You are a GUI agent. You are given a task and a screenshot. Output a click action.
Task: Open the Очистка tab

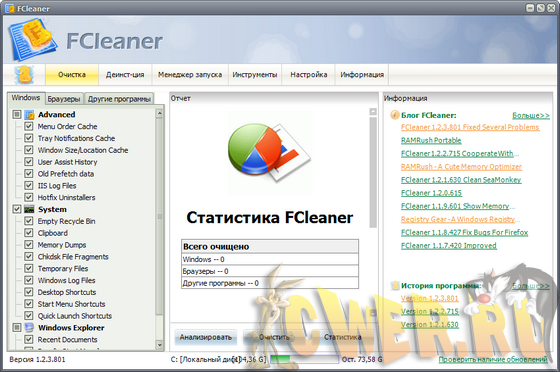tap(72, 75)
